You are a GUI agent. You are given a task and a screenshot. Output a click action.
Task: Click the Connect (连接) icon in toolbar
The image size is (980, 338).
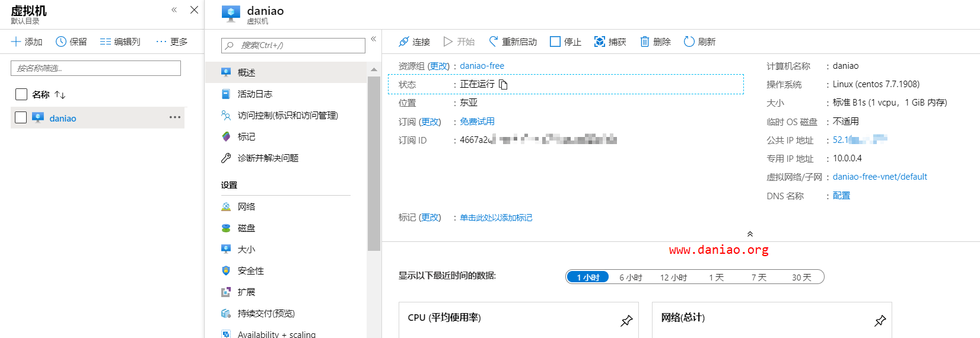(x=404, y=42)
